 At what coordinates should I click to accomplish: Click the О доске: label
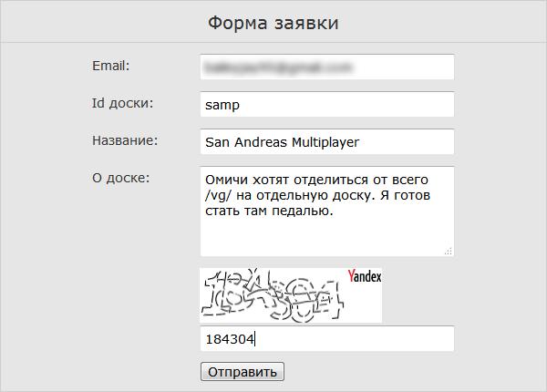pos(120,178)
